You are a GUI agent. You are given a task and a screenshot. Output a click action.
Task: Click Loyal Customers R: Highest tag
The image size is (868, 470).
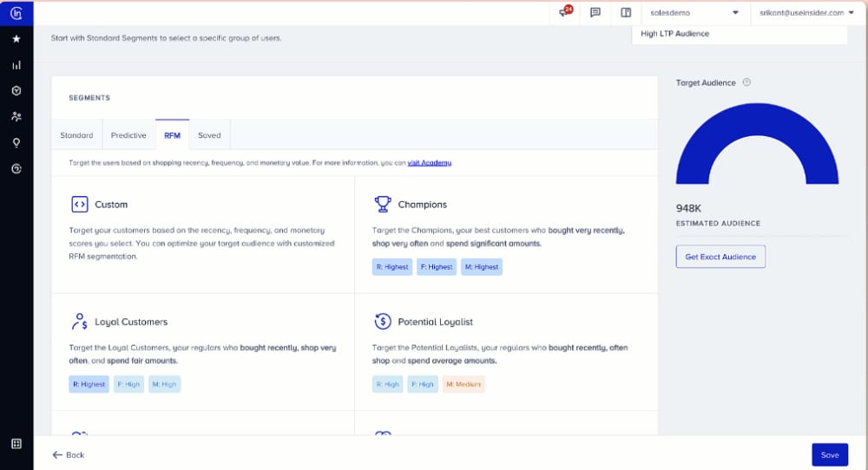(89, 384)
